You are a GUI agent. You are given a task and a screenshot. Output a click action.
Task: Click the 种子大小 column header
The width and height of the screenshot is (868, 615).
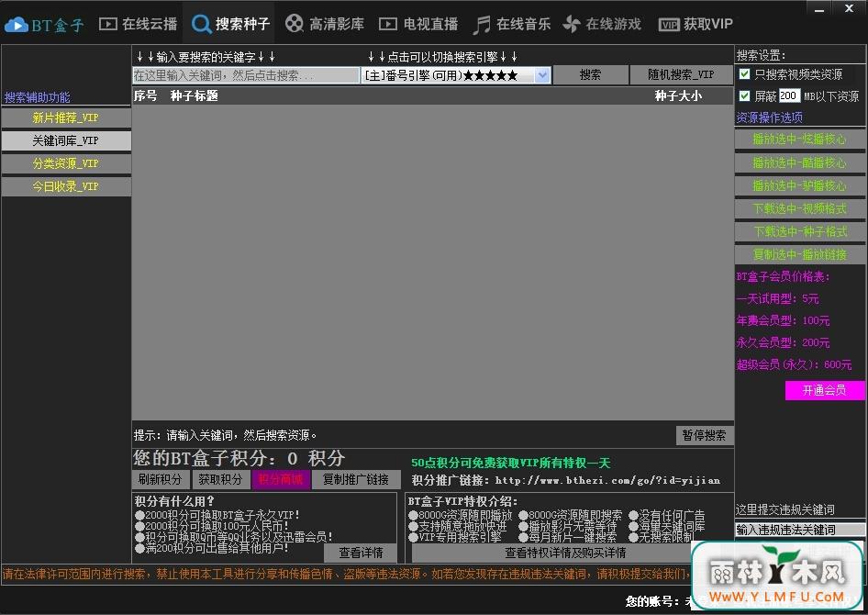[x=679, y=95]
